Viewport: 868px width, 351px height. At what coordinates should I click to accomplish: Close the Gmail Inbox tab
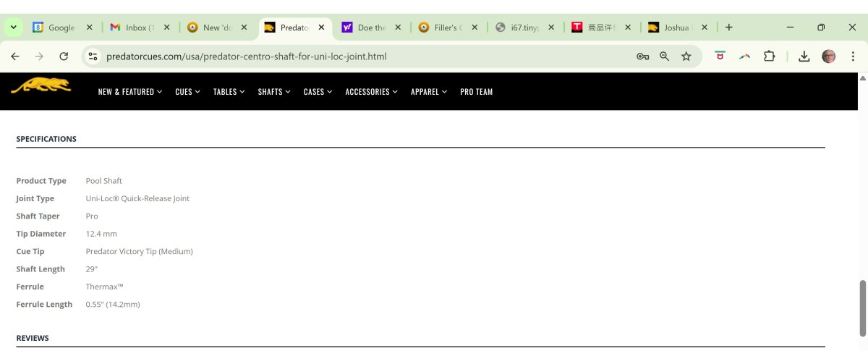click(166, 28)
